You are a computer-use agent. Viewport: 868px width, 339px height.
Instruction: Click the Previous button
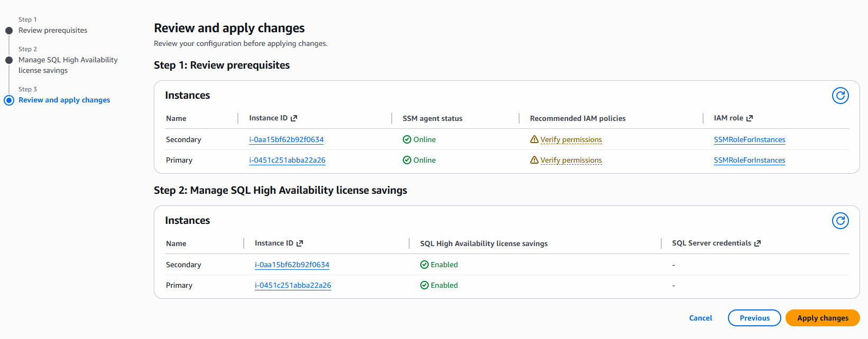point(754,318)
